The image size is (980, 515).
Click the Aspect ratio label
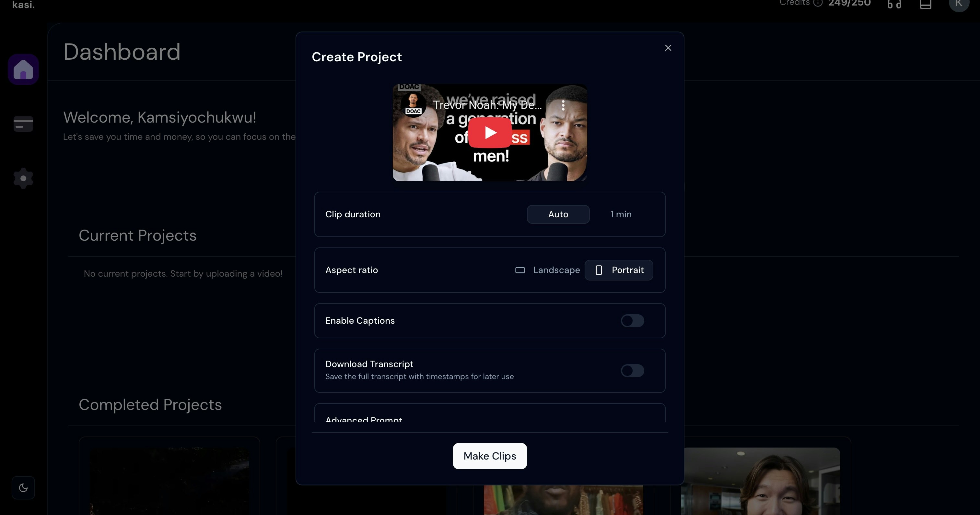pyautogui.click(x=352, y=270)
